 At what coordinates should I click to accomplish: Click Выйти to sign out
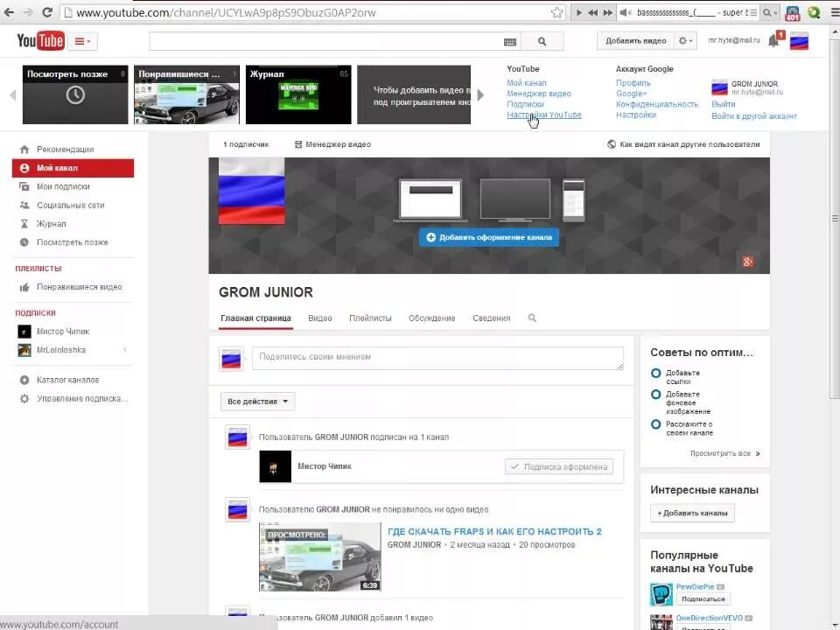pos(724,104)
